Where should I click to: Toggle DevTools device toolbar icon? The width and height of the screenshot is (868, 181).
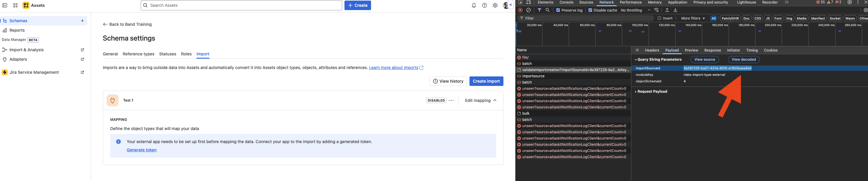pos(529,2)
